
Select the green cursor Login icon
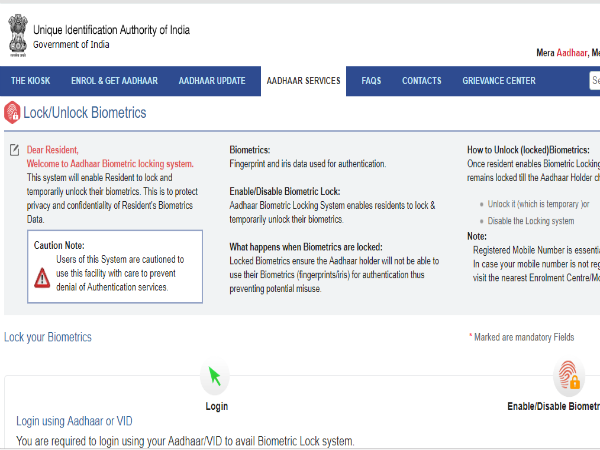[x=216, y=378]
